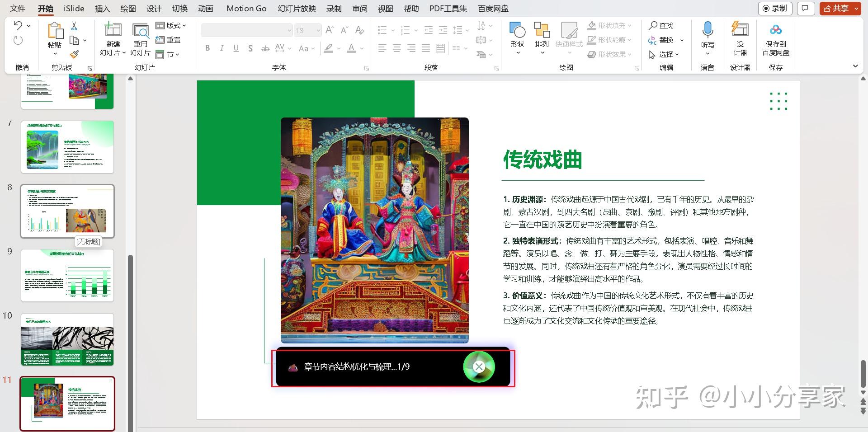Align text right
Screen dimensions: 868x432
pyautogui.click(x=411, y=48)
